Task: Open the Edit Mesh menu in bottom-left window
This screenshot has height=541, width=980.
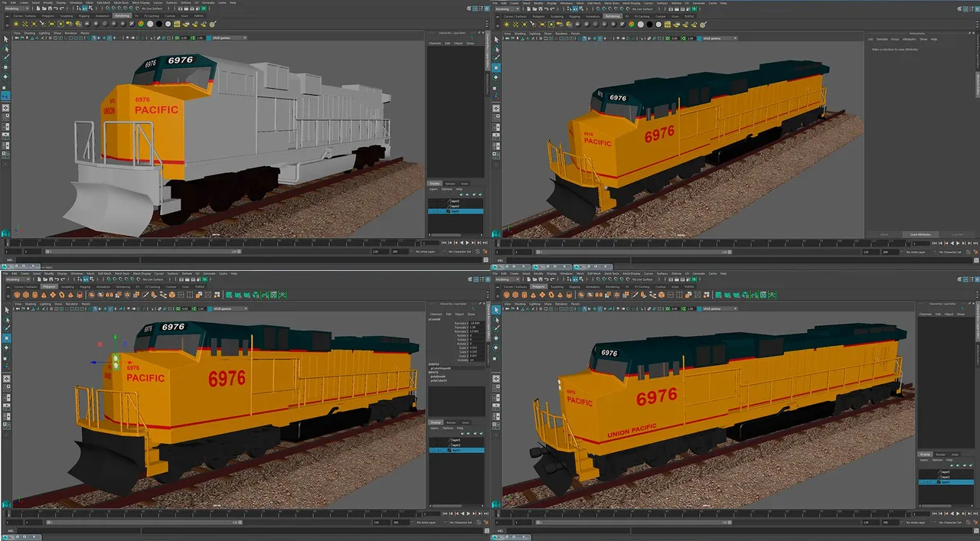Action: tap(104, 274)
